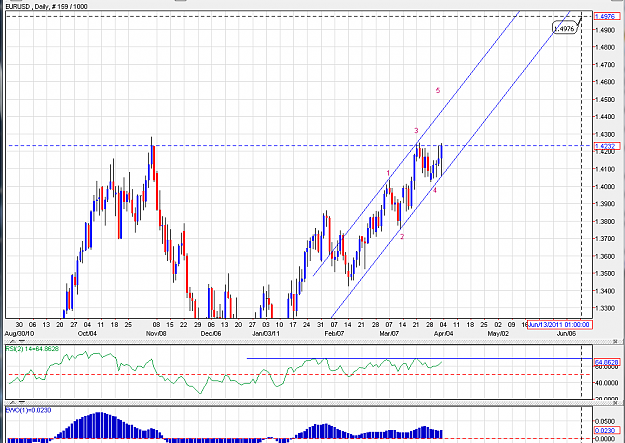Close the RSI indicator pane

[615, 341]
